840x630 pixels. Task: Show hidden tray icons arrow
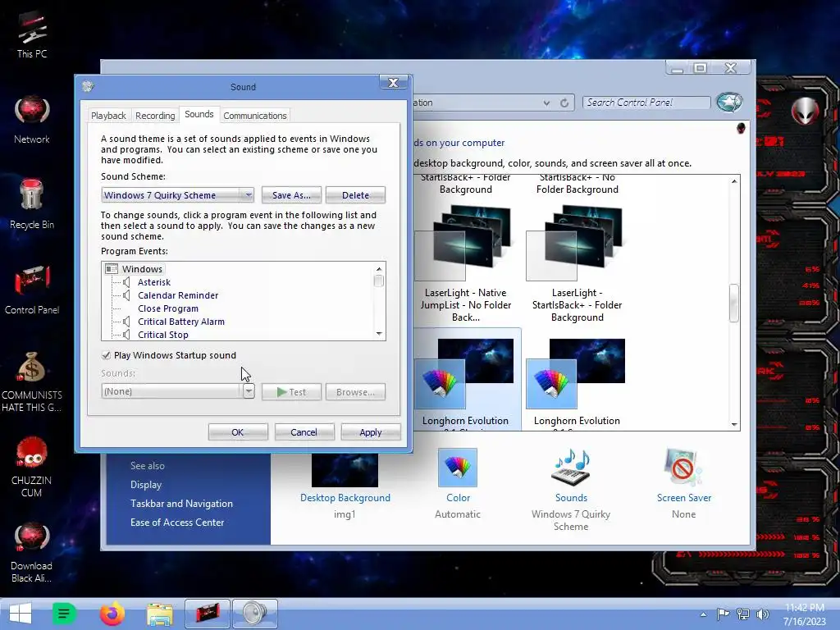(703, 614)
